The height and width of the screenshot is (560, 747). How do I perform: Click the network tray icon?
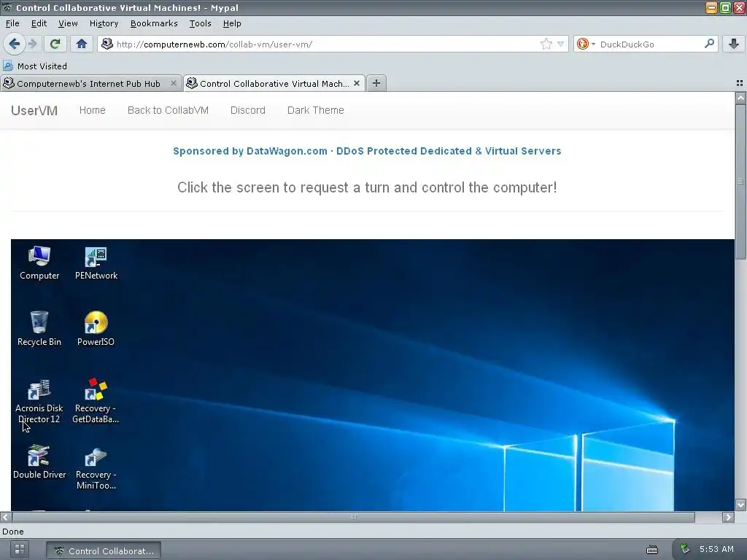coord(684,548)
